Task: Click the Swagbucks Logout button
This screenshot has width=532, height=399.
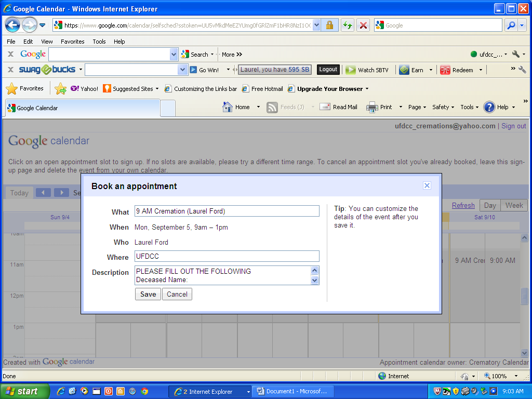Action: (x=328, y=70)
